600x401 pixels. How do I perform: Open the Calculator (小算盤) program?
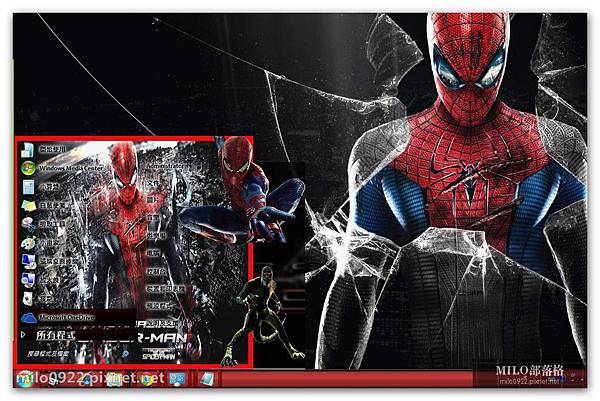click(x=42, y=187)
